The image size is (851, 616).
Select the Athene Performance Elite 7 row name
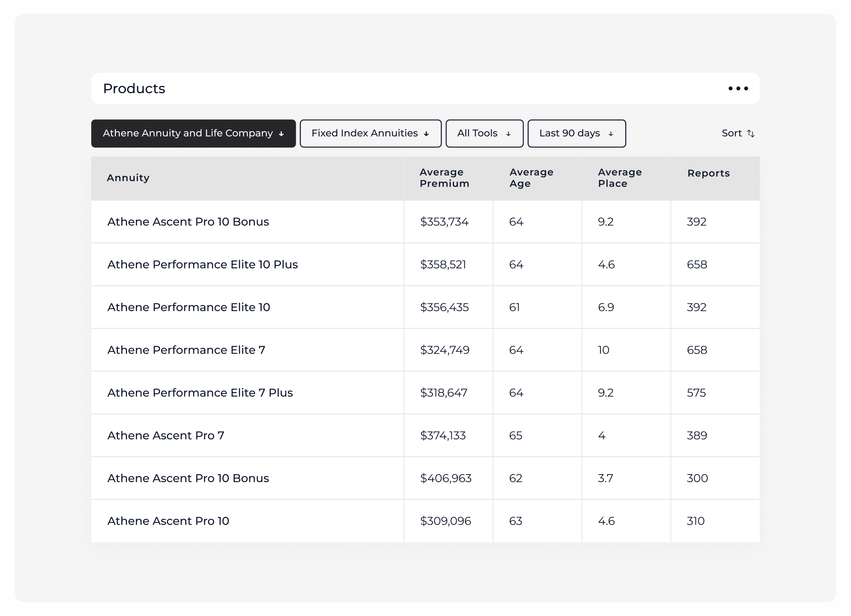pyautogui.click(x=186, y=350)
